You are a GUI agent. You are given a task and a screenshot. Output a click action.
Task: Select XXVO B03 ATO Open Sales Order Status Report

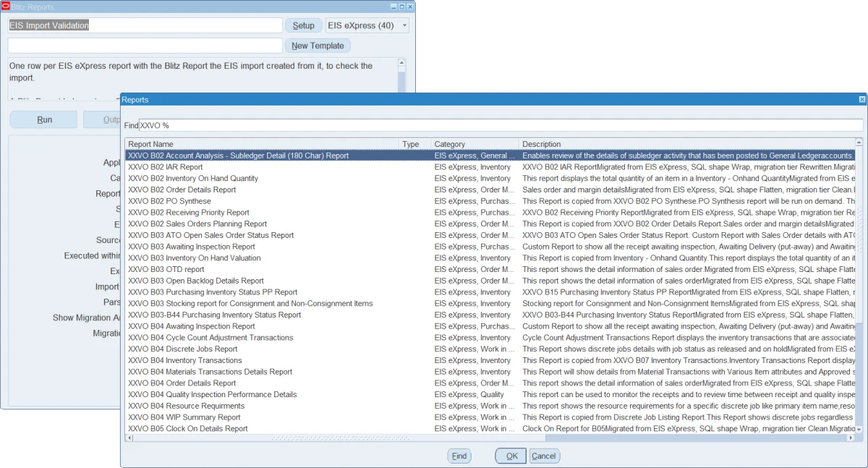[490, 235]
